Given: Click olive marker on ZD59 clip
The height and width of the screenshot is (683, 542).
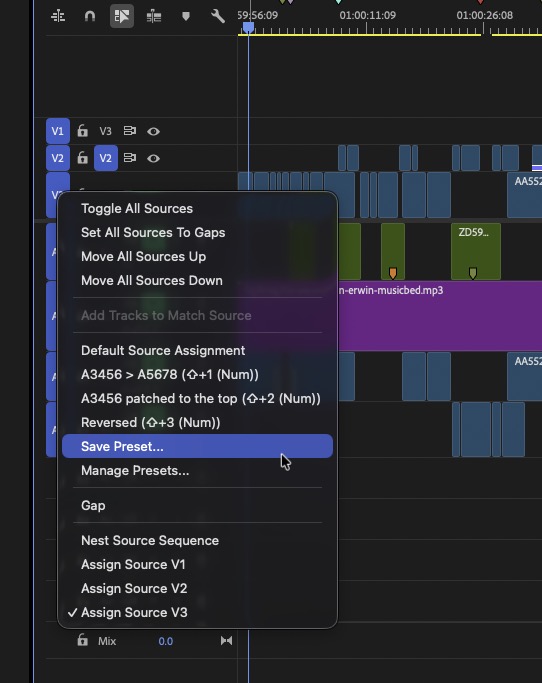Looking at the screenshot, I should [x=473, y=273].
